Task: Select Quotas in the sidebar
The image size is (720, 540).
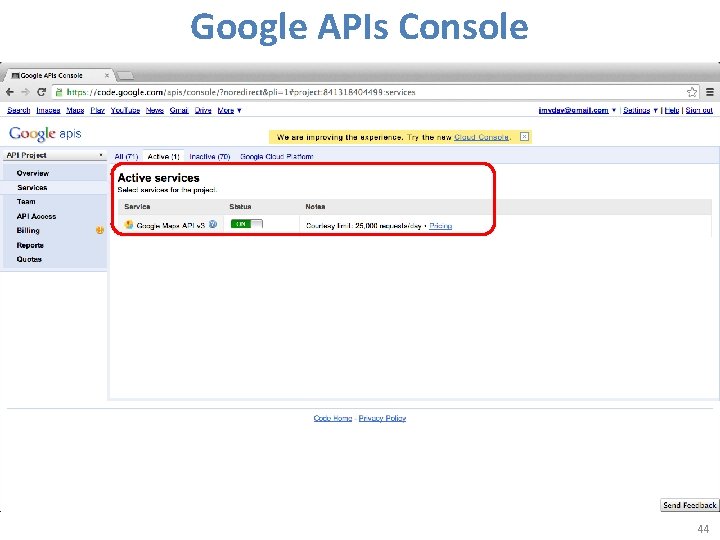Action: pos(29,259)
